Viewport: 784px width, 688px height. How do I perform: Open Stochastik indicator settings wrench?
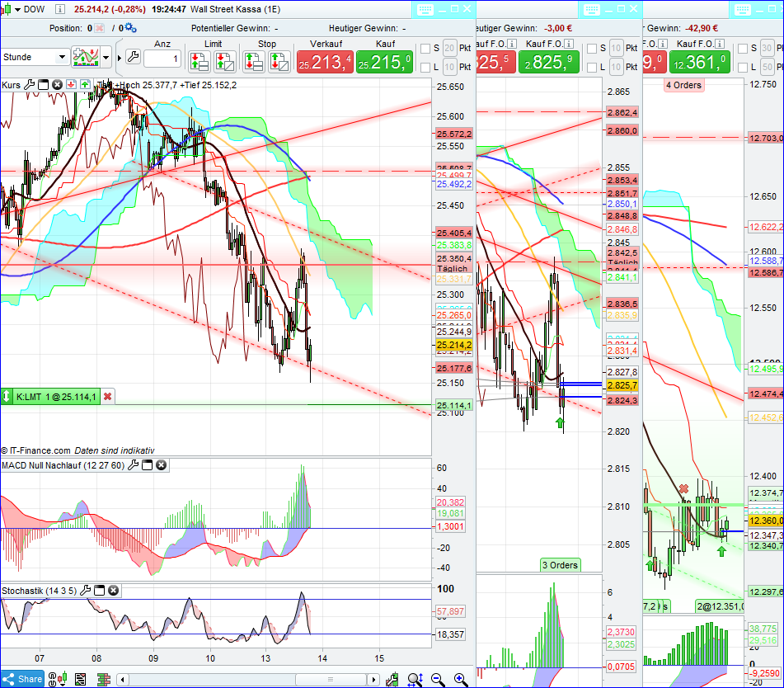click(86, 590)
